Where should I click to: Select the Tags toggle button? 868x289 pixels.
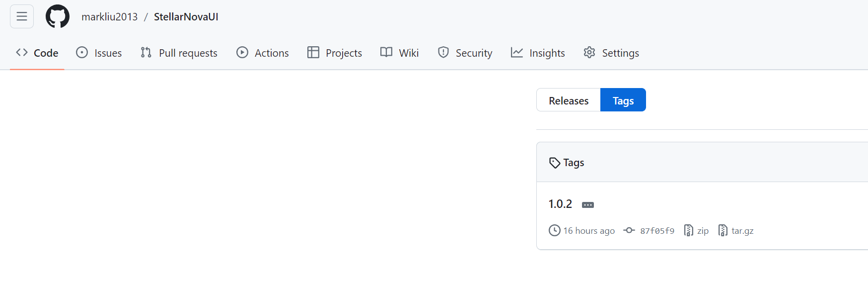(x=623, y=100)
